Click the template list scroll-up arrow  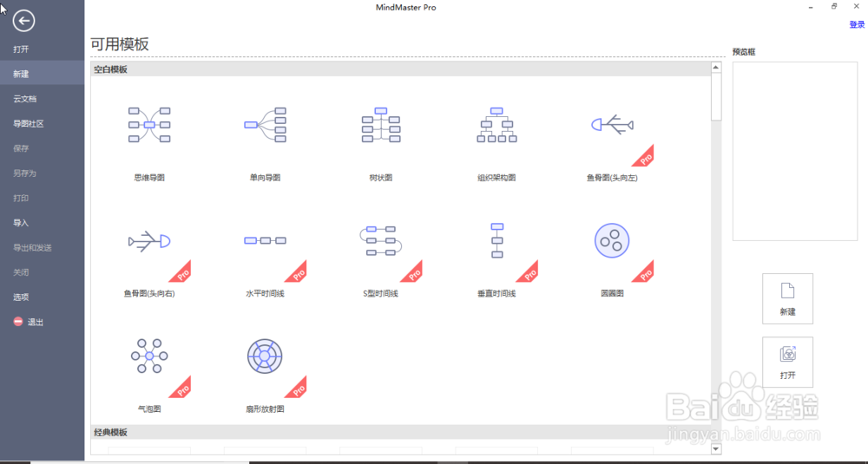click(x=716, y=67)
